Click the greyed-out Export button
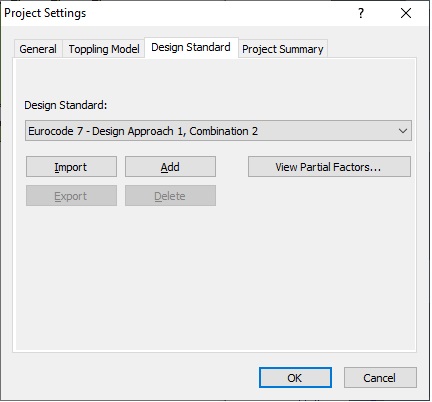The image size is (432, 402). pos(71,196)
